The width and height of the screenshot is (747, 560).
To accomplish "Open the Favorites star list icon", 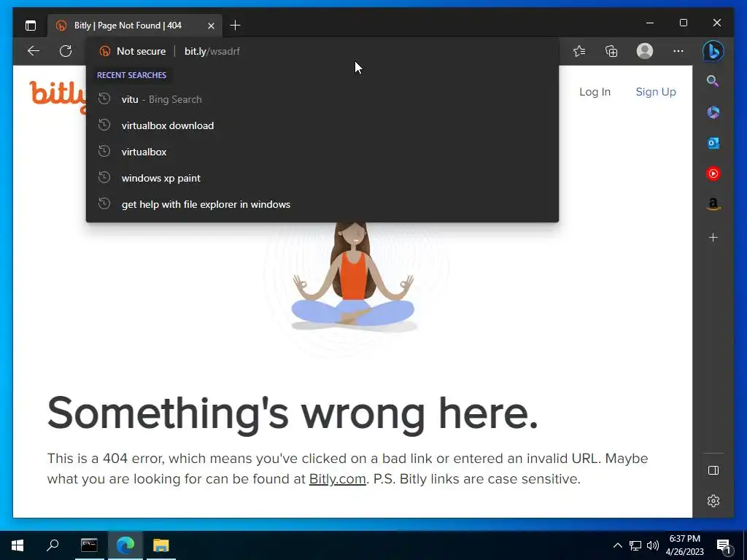I will click(x=579, y=51).
